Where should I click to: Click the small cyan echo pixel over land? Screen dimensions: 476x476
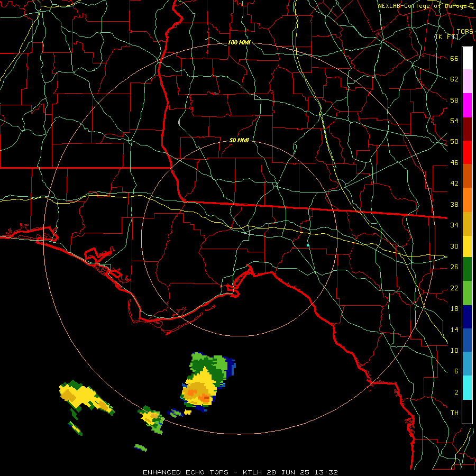tap(308, 245)
